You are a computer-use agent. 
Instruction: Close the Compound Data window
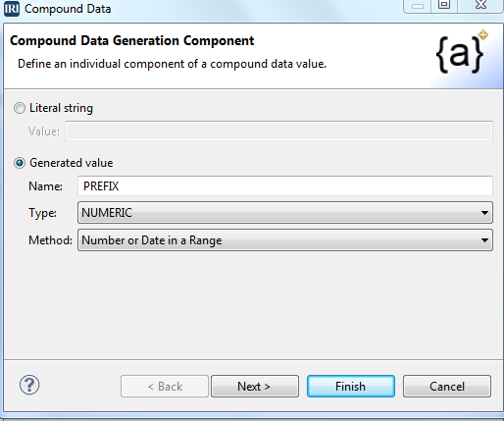(480, 5)
